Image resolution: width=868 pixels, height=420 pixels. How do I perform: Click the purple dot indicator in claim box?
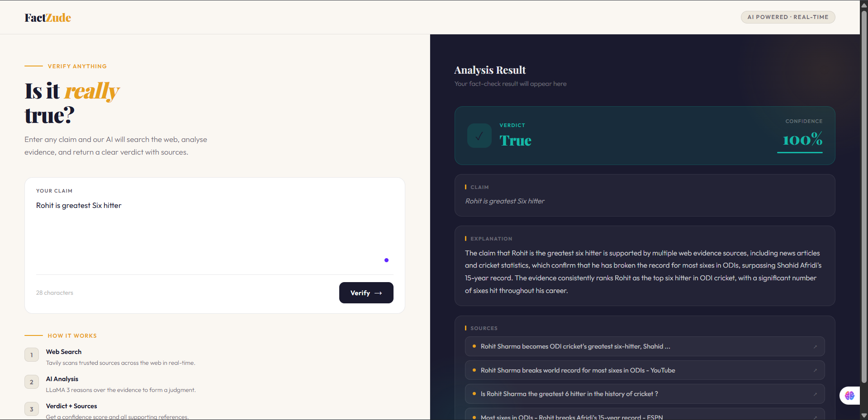[x=386, y=260]
